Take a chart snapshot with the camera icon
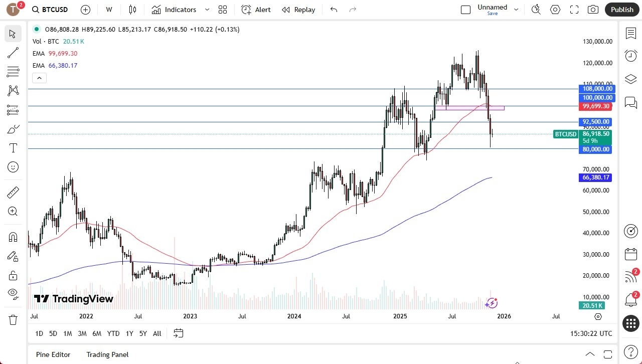 coord(592,9)
